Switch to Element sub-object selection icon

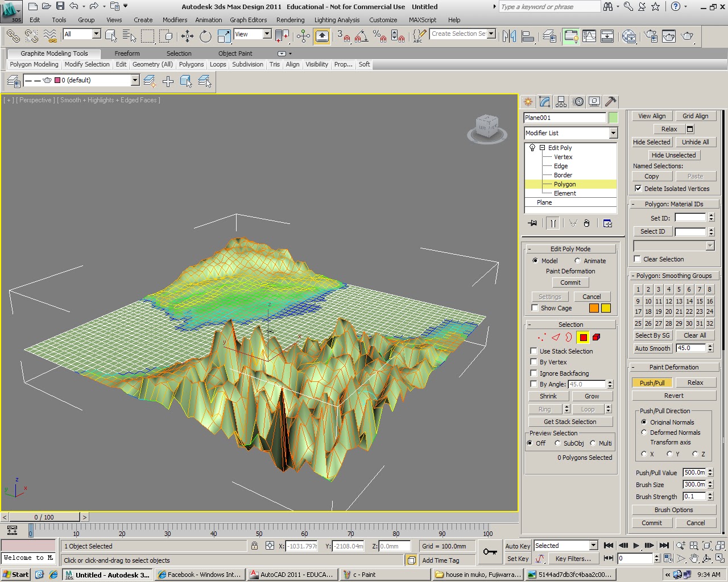tap(596, 338)
